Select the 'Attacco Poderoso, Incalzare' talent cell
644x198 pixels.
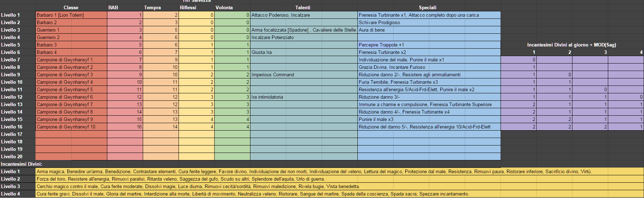click(x=304, y=15)
